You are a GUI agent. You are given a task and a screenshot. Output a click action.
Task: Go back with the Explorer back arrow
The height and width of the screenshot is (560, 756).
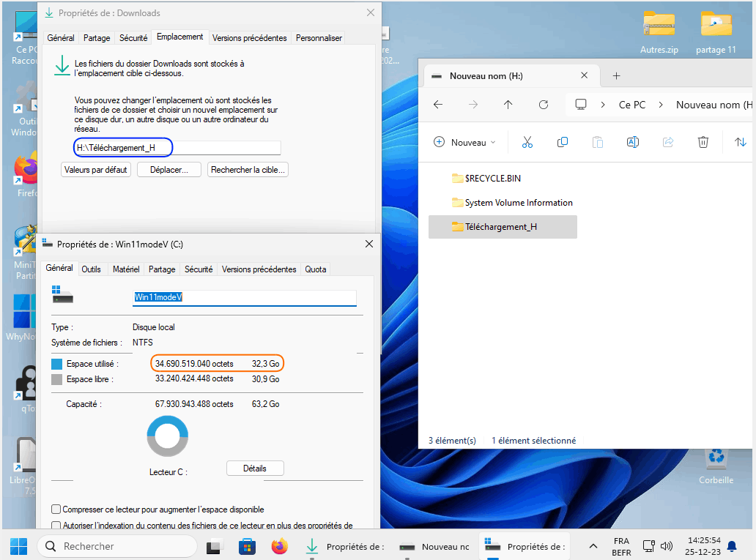438,105
